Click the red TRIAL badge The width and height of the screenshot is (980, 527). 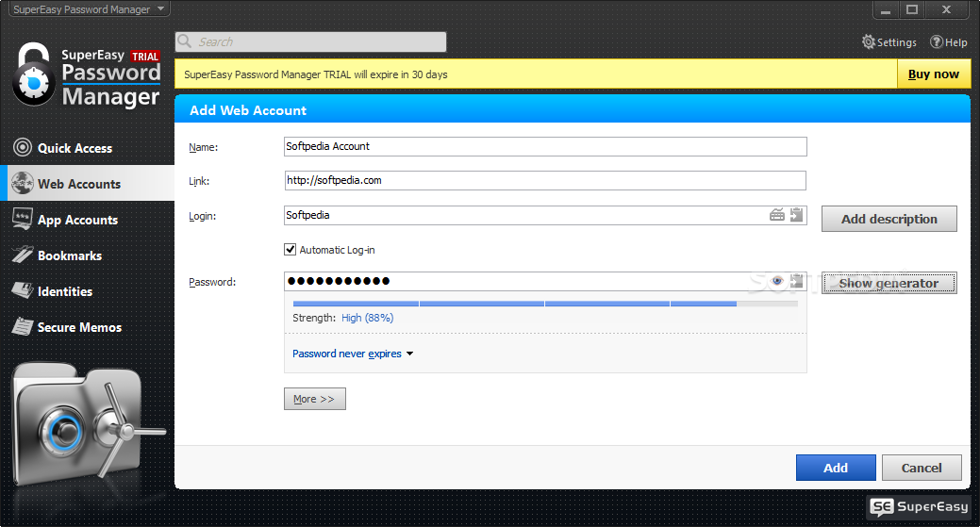(x=145, y=57)
